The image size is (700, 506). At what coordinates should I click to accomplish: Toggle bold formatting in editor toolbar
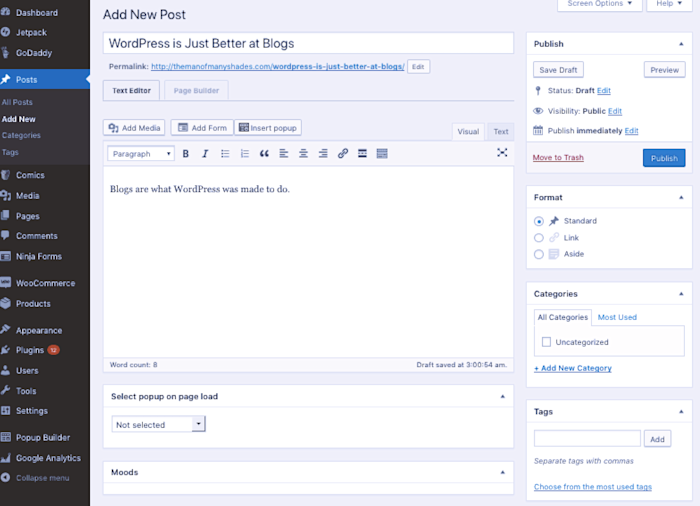coord(186,154)
